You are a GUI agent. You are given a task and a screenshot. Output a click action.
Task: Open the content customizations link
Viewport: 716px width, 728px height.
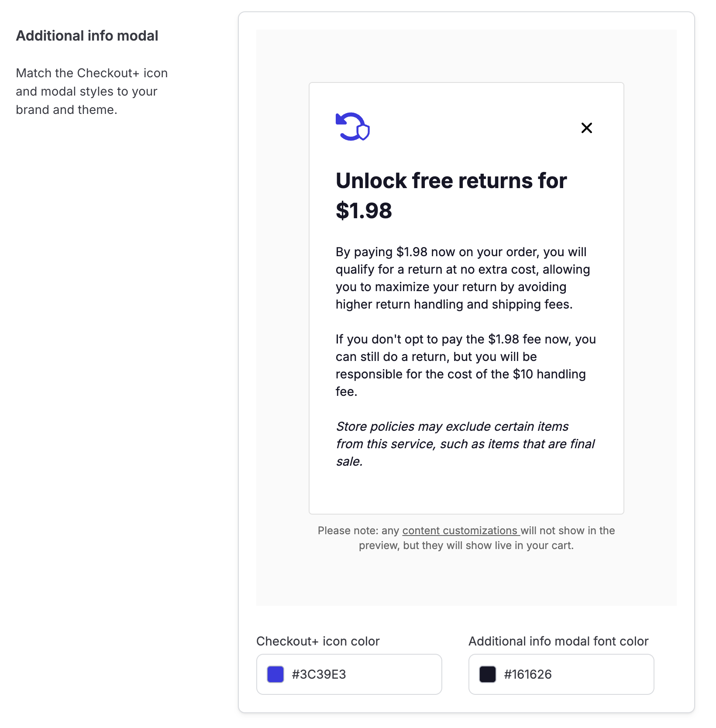460,531
